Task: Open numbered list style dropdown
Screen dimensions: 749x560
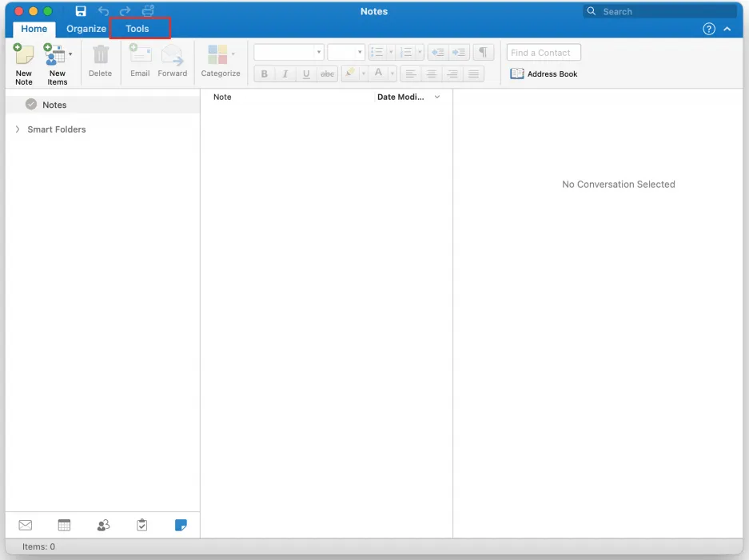Action: tap(420, 52)
